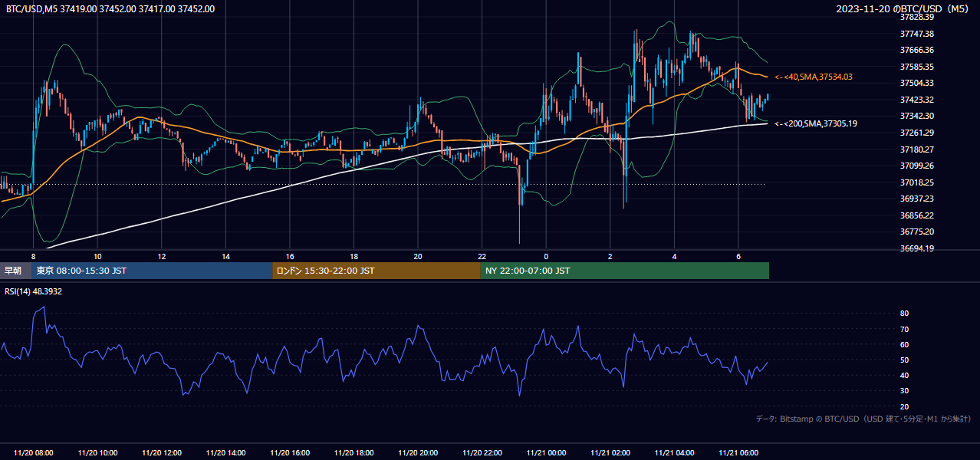Click hour label 22 under the price chart
Screen dimensions: 980x460
(x=482, y=256)
